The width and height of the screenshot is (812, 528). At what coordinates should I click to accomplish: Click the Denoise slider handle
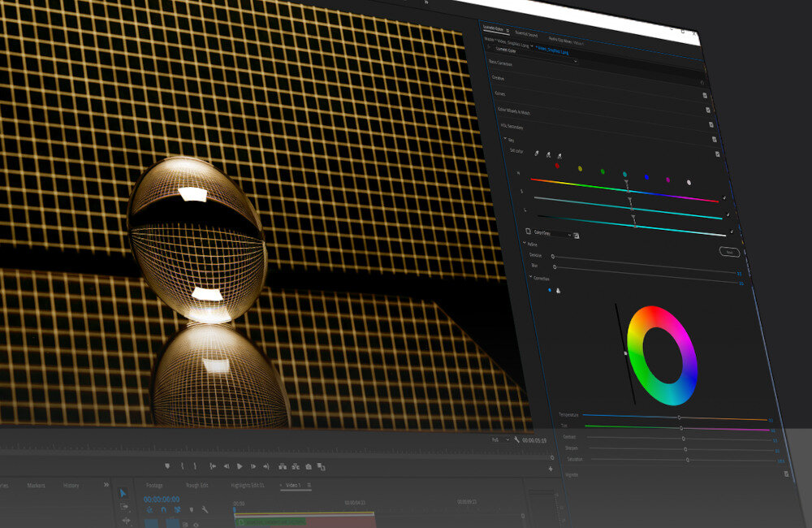coord(552,257)
